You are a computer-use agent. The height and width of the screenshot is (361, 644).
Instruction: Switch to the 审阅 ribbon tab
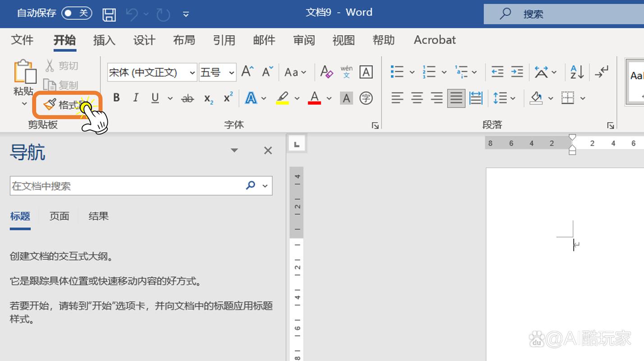pyautogui.click(x=304, y=40)
